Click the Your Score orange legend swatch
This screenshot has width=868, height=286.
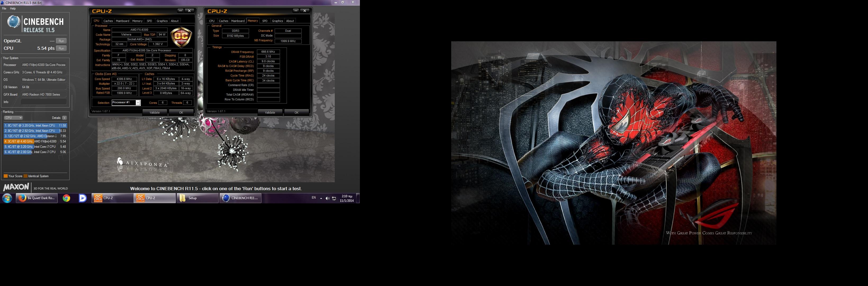[x=6, y=176]
